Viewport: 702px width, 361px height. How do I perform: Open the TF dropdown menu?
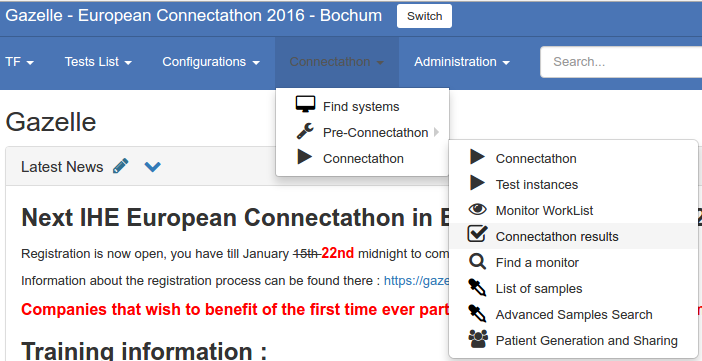(x=20, y=62)
